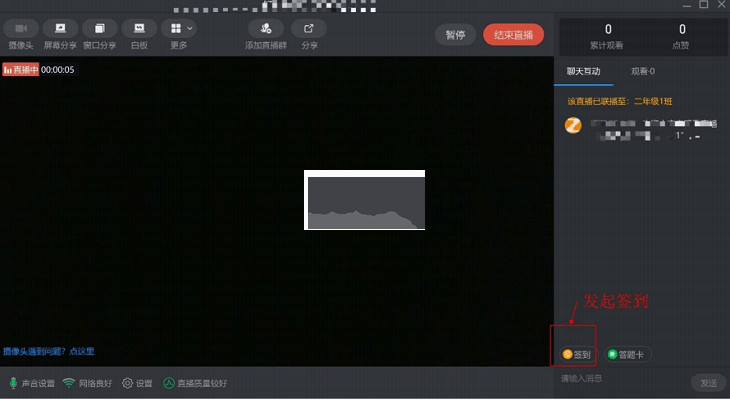End broadcast with 结束直播 button
The width and height of the screenshot is (730, 400).
(514, 35)
